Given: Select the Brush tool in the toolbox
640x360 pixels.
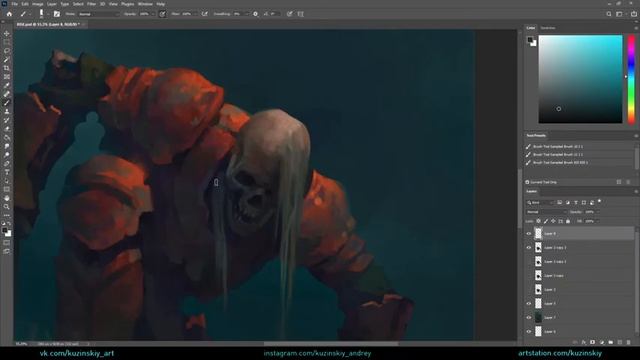Looking at the screenshot, I should (7, 102).
